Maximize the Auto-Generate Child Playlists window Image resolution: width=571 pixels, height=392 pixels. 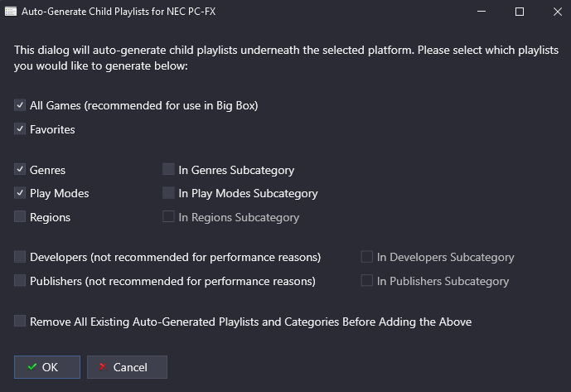coord(520,12)
